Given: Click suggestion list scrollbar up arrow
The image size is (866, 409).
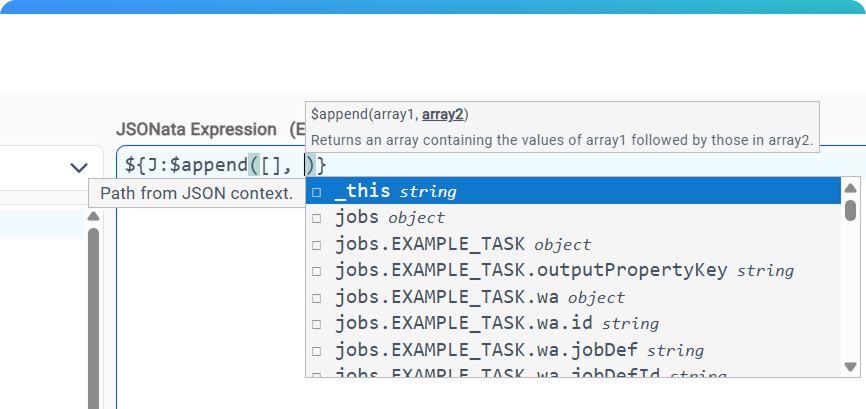Looking at the screenshot, I should coord(851,188).
